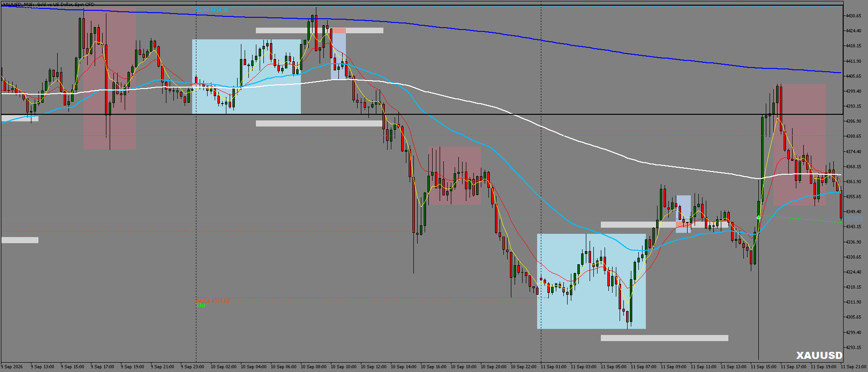Select the 10 Sep 12:00 time label
The image size is (868, 372).
click(x=374, y=367)
